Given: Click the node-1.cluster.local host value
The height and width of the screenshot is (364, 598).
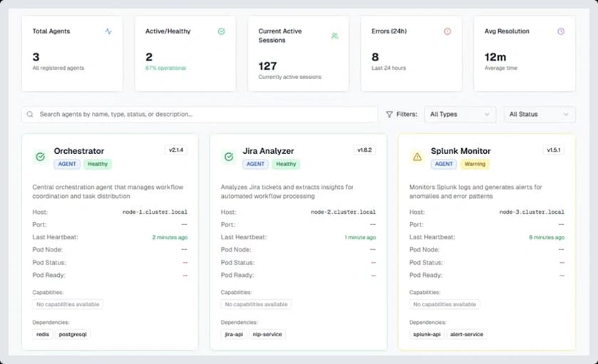Looking at the screenshot, I should click(x=155, y=212).
